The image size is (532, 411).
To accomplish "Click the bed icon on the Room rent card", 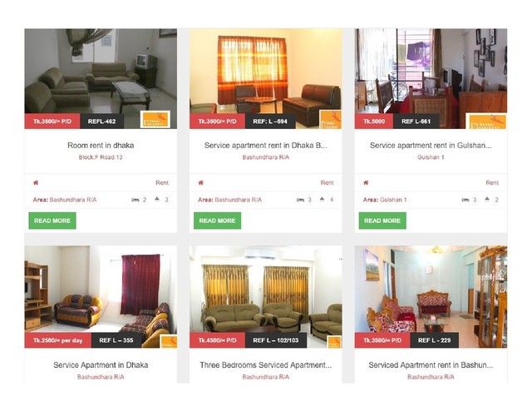I will click(x=135, y=200).
